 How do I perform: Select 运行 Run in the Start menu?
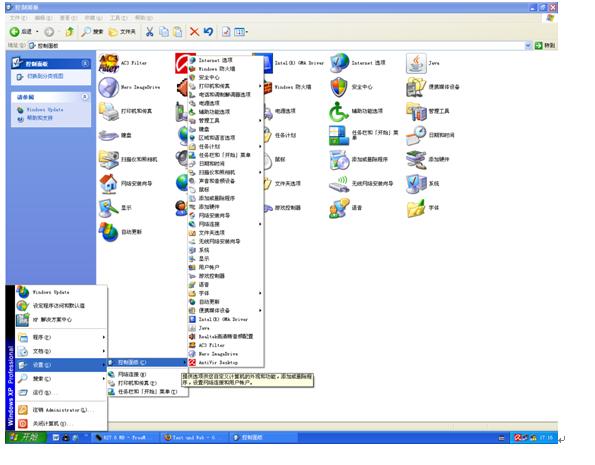click(x=61, y=392)
